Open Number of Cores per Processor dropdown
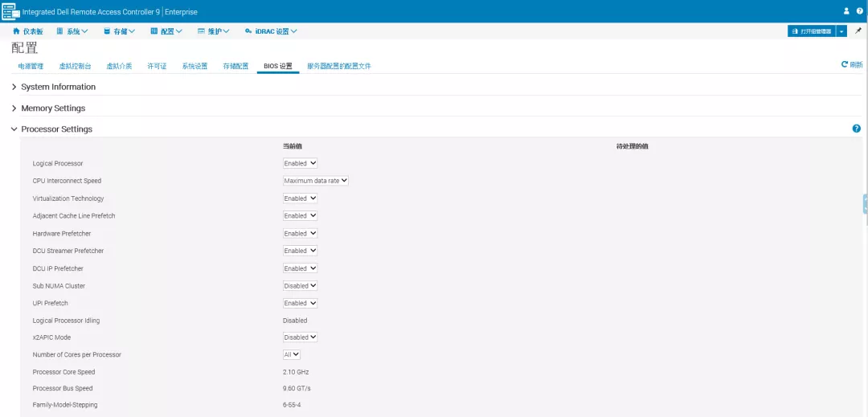868x417 pixels. (x=292, y=354)
